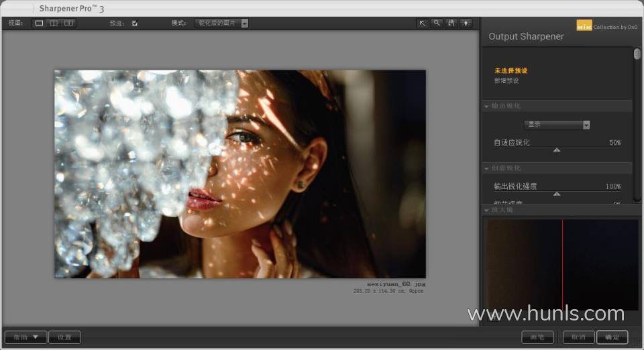Open the 帮助 help menu button
644x350 pixels.
click(x=25, y=337)
